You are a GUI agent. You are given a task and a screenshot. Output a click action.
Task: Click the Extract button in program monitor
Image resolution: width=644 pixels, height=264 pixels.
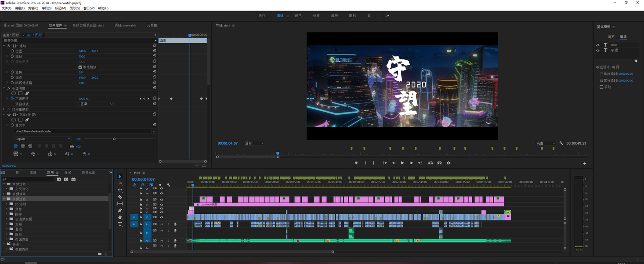(439, 163)
